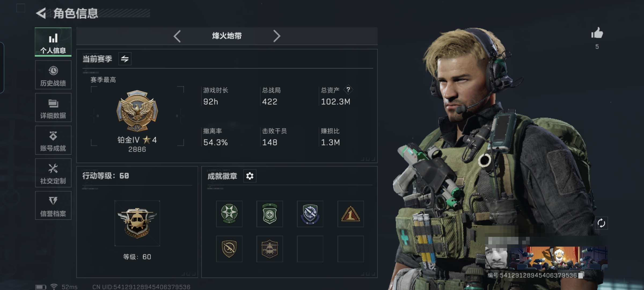Viewport: 644px width, 290px height.
Task: Switch to the next mode with right chevron
Action: (277, 36)
